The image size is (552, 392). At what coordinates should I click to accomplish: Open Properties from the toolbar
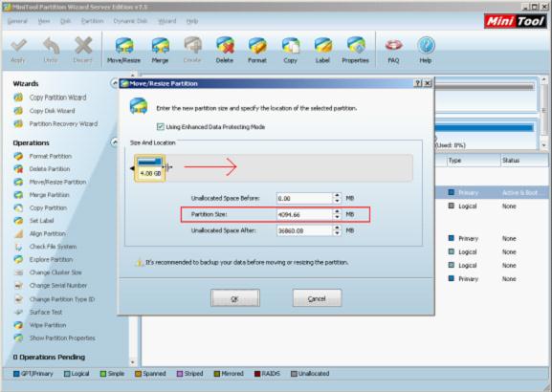[x=355, y=51]
